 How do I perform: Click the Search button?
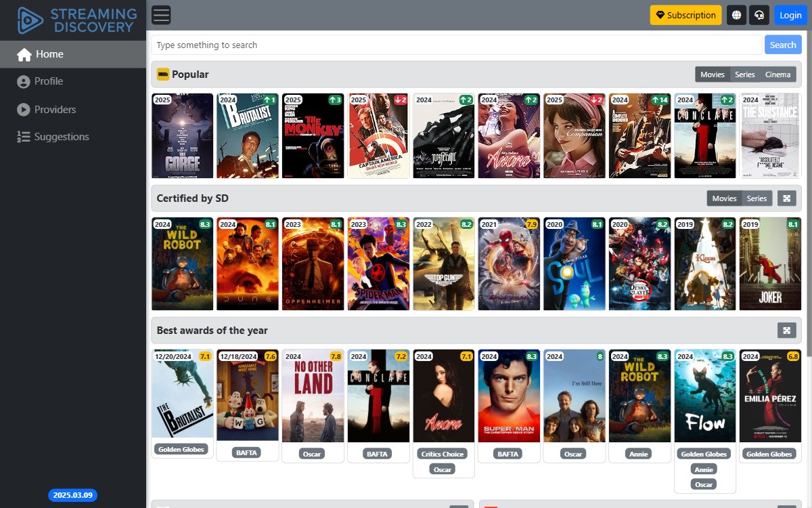pos(783,45)
